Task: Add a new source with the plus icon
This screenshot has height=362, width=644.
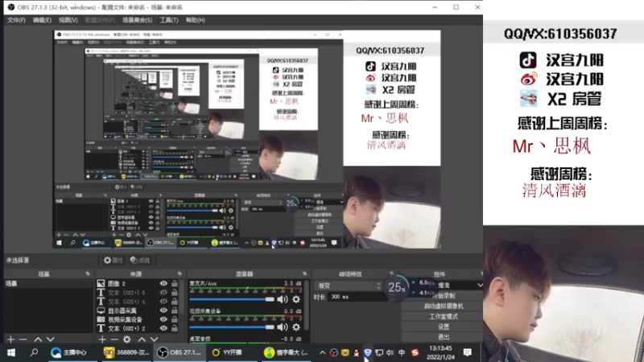Action: [x=102, y=339]
